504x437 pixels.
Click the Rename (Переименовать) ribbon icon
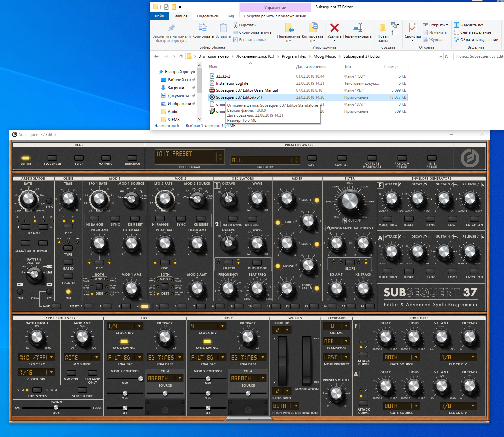click(x=357, y=28)
